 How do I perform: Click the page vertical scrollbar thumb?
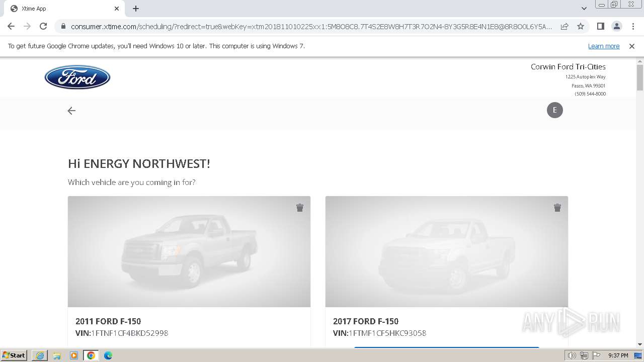click(640, 78)
